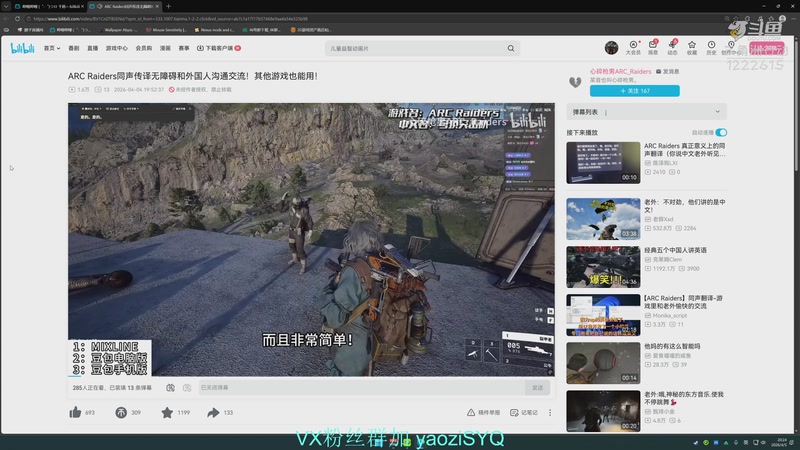Click 稿件举报 report icon
This screenshot has width=800, height=450.
pyautogui.click(x=484, y=412)
